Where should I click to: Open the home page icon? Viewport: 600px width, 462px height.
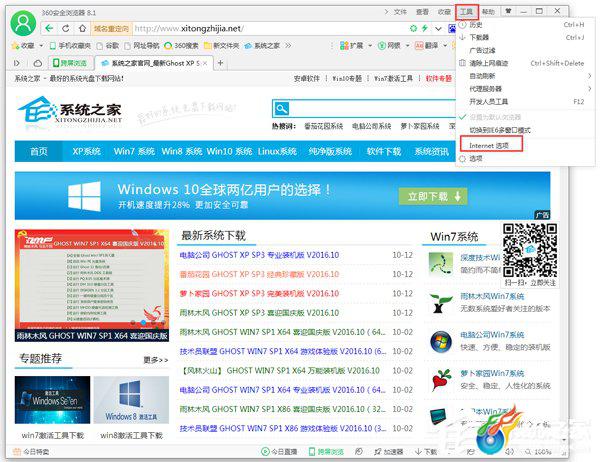[82, 28]
